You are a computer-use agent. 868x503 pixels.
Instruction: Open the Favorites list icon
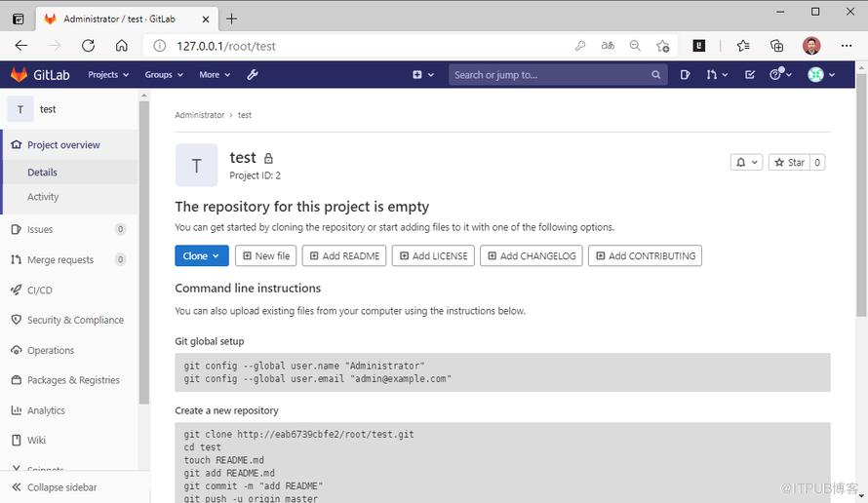(x=743, y=46)
